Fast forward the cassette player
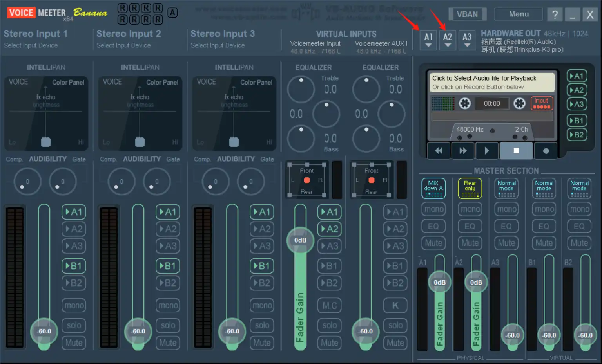The height and width of the screenshot is (364, 602). click(463, 151)
